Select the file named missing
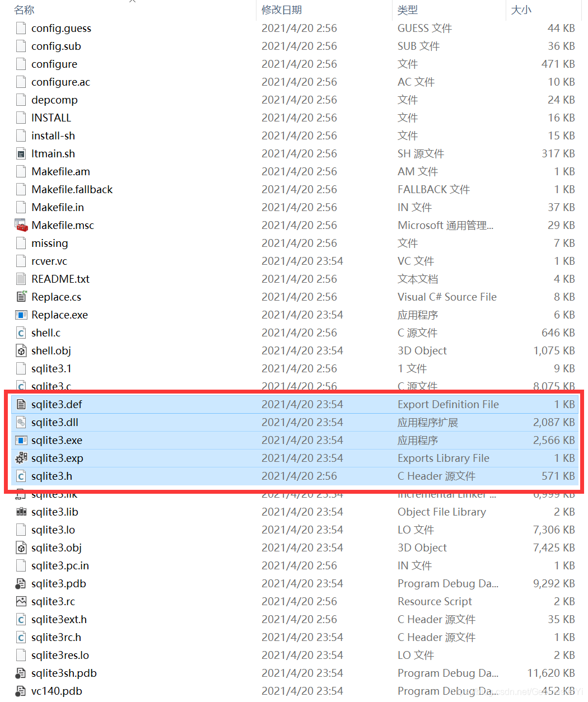Screen dimensions: 588x702 click(x=50, y=243)
